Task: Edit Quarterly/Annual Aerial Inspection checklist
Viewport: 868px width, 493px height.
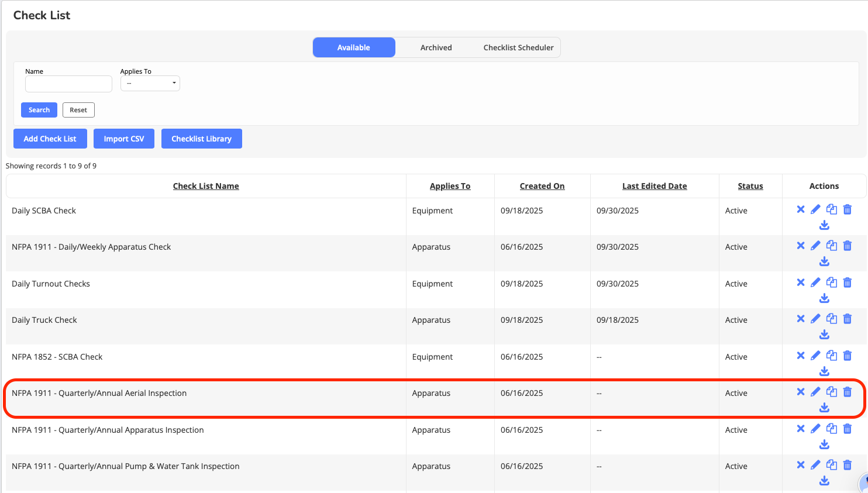Action: tap(815, 392)
